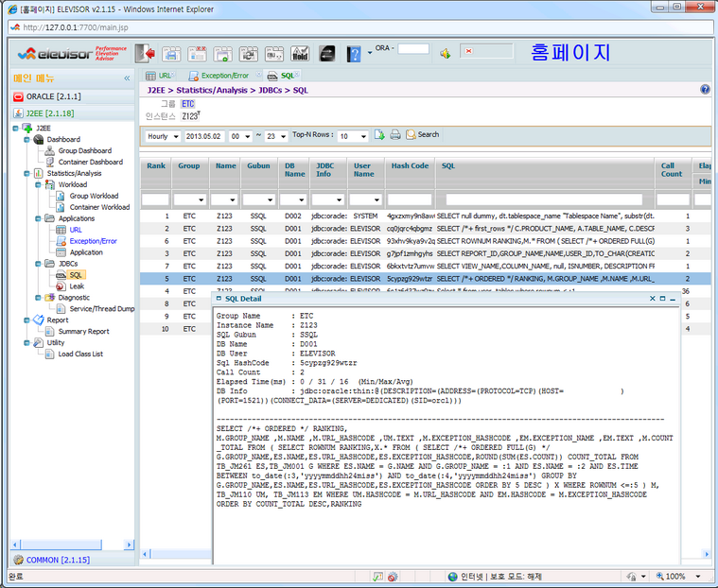Image resolution: width=718 pixels, height=588 pixels.
Task: Click the logout door icon with red arrow
Action: 145,54
